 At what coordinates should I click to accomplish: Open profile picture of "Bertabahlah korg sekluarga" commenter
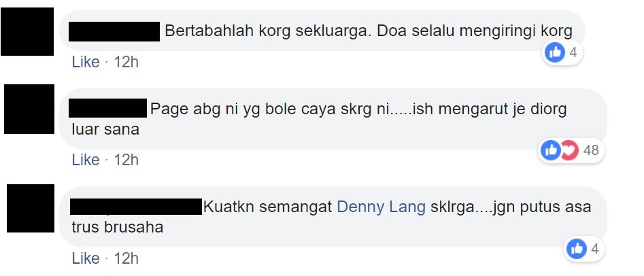pos(27,32)
